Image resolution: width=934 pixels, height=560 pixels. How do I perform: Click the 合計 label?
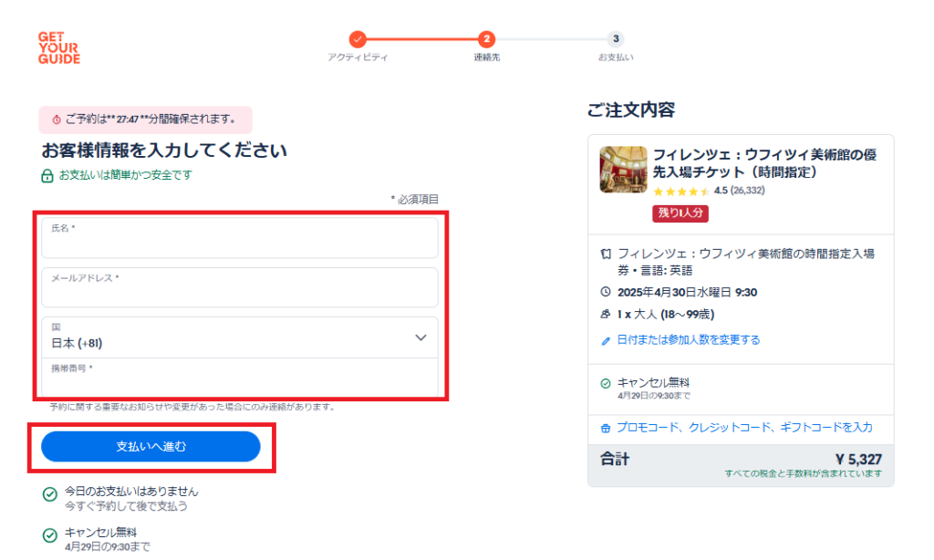click(615, 460)
